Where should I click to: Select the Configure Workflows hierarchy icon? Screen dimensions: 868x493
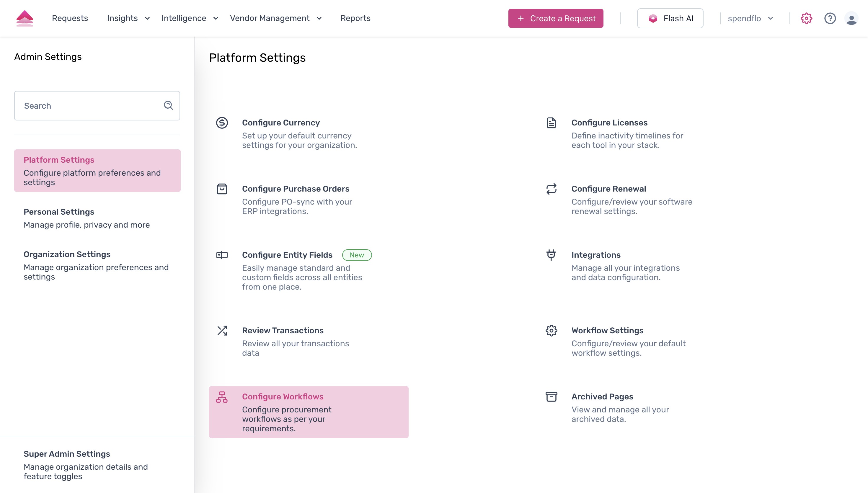pyautogui.click(x=222, y=397)
